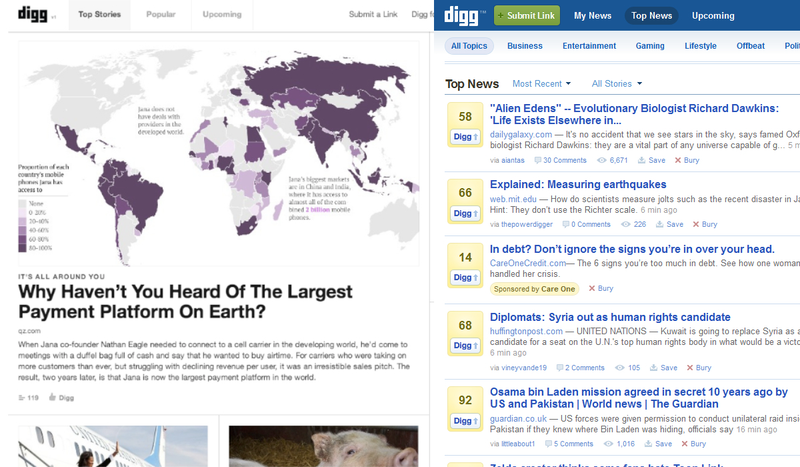This screenshot has height=467, width=800.
Task: Filter by Offbeat topic
Action: [751, 46]
